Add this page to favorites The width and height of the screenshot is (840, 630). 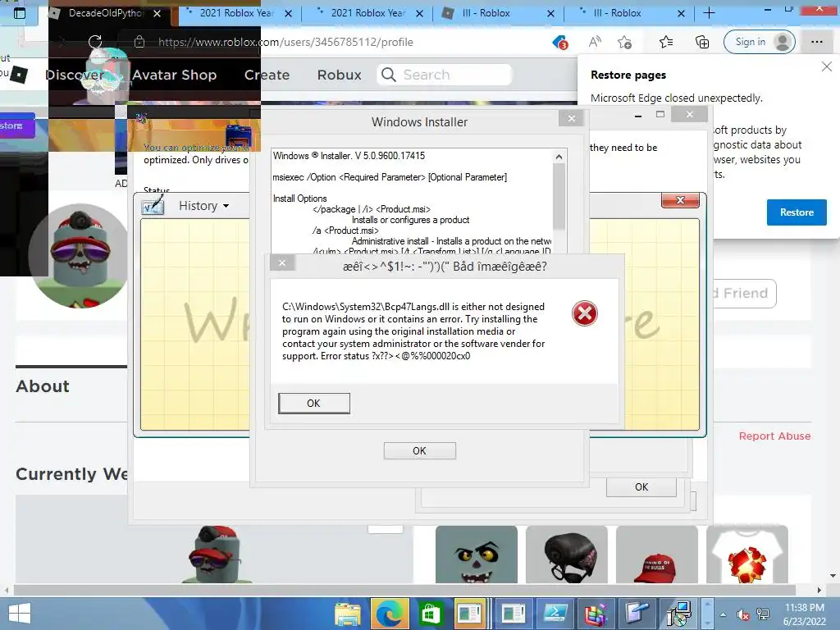pos(624,42)
